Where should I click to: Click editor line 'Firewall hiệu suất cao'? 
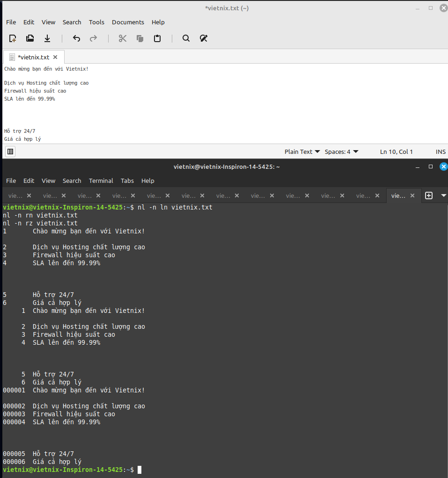coord(35,91)
